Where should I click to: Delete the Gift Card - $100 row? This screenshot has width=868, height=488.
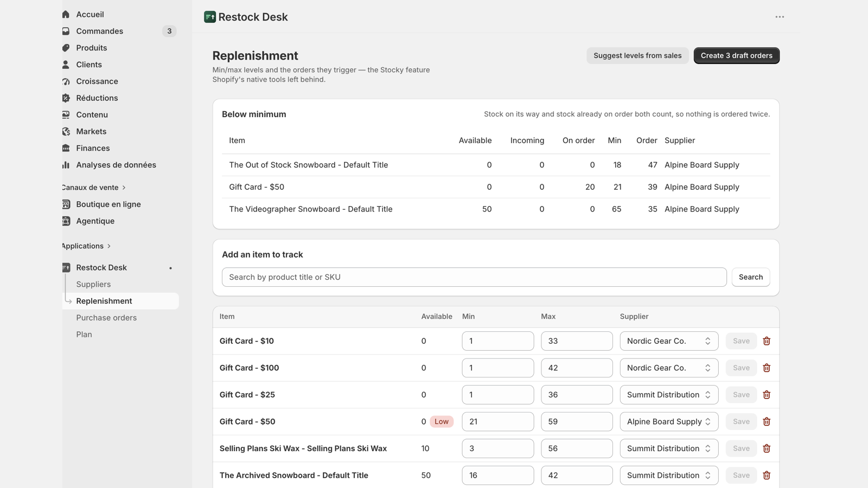[767, 368]
